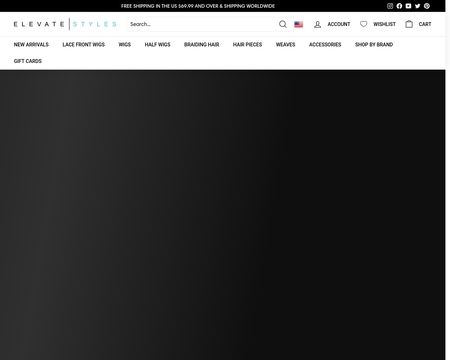Image resolution: width=450 pixels, height=360 pixels.
Task: Open the ACCESSORIES menu item
Action: pos(325,45)
